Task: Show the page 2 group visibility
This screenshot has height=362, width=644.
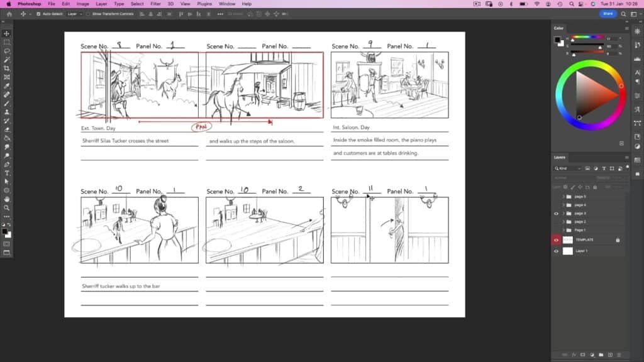Action: click(x=556, y=222)
